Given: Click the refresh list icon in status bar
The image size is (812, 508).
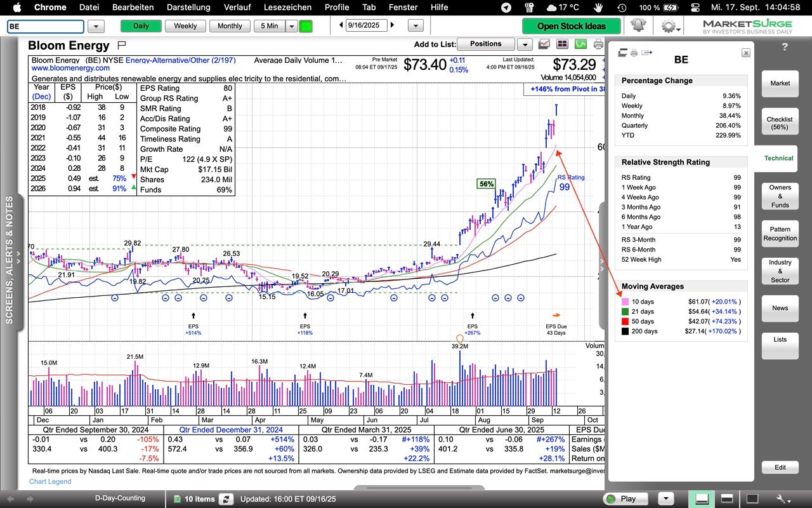Looking at the screenshot, I should [x=226, y=498].
